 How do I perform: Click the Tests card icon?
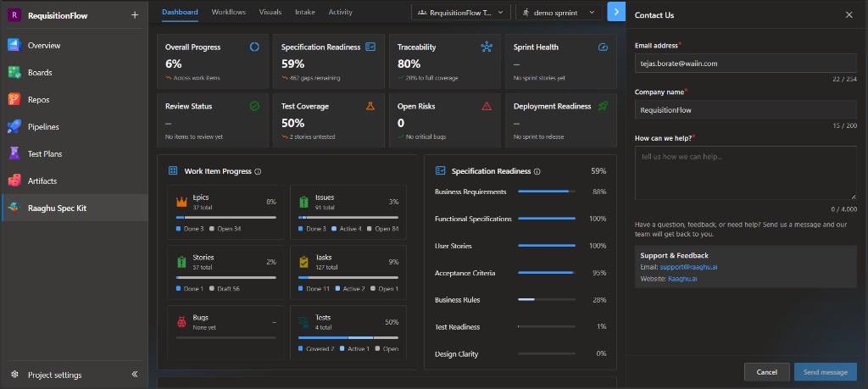(x=304, y=321)
